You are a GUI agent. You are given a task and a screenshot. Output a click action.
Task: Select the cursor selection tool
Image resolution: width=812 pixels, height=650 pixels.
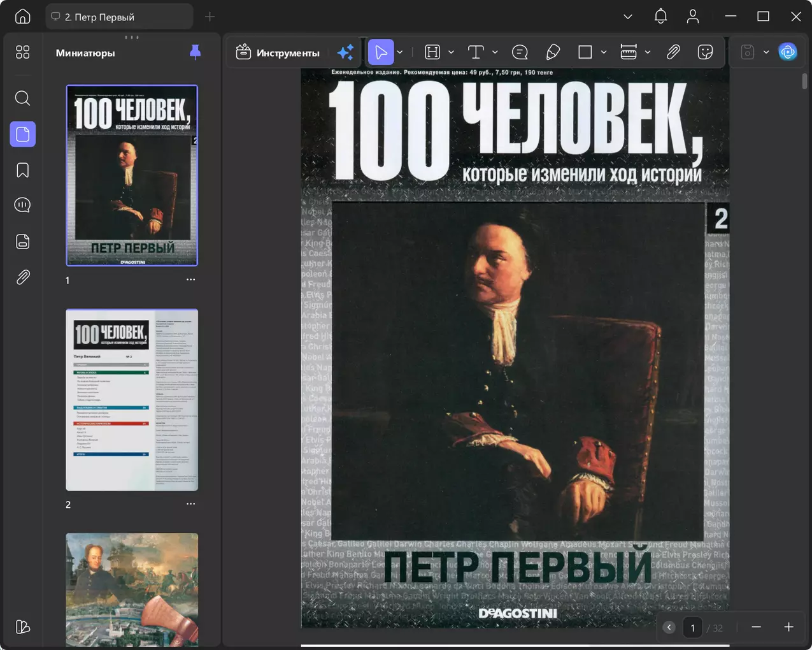pos(381,52)
